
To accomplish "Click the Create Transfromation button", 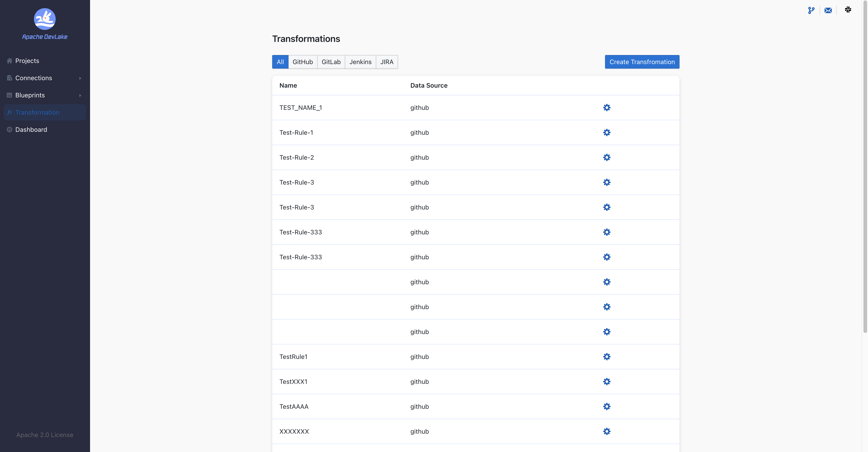I will (642, 62).
